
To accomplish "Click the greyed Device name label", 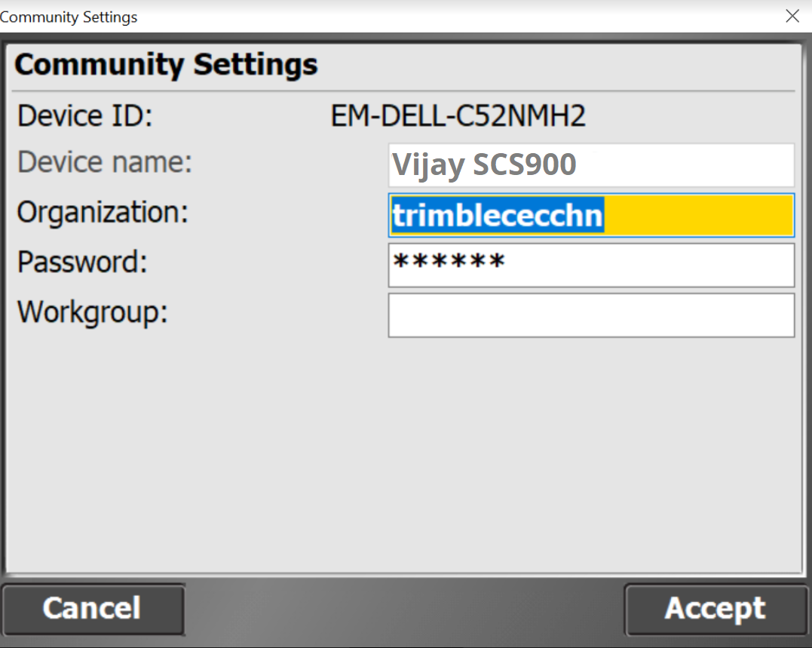I will [105, 163].
